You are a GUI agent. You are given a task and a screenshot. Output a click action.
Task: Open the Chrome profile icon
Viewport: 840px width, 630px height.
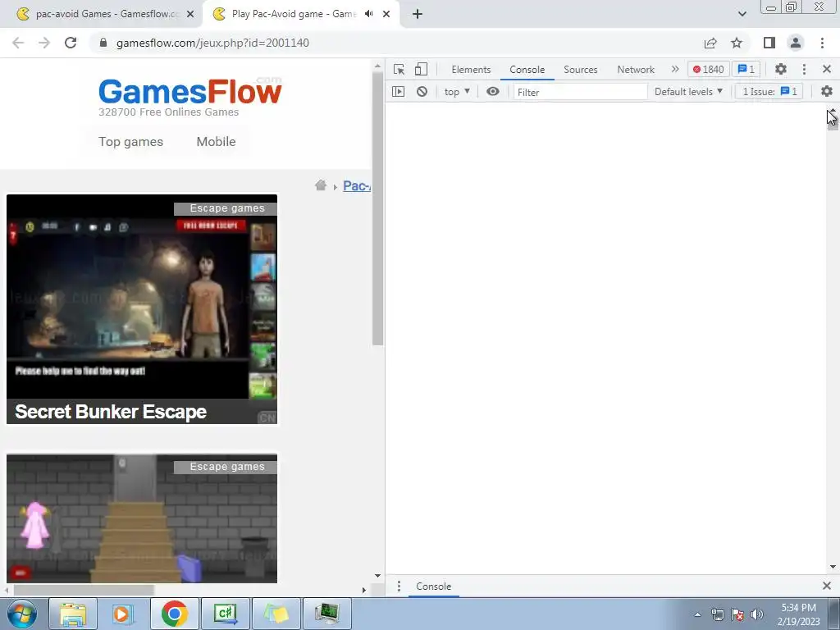click(x=796, y=43)
